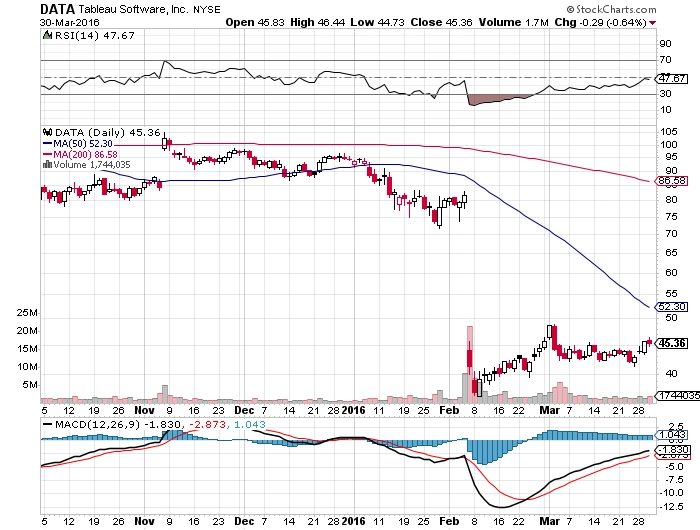
Task: Click the Mar label on bottom axis
Action: 549,521
